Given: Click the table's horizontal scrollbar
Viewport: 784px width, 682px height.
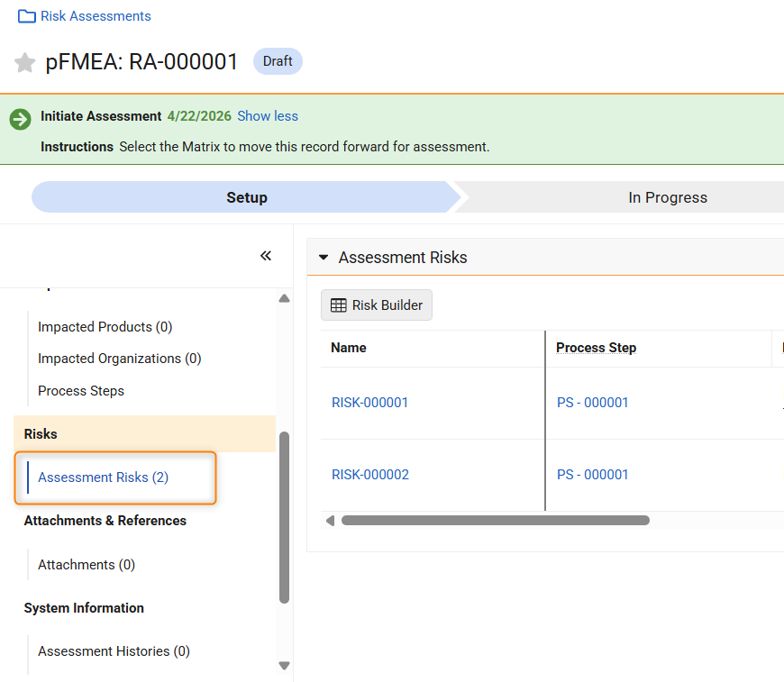Looking at the screenshot, I should pyautogui.click(x=495, y=520).
